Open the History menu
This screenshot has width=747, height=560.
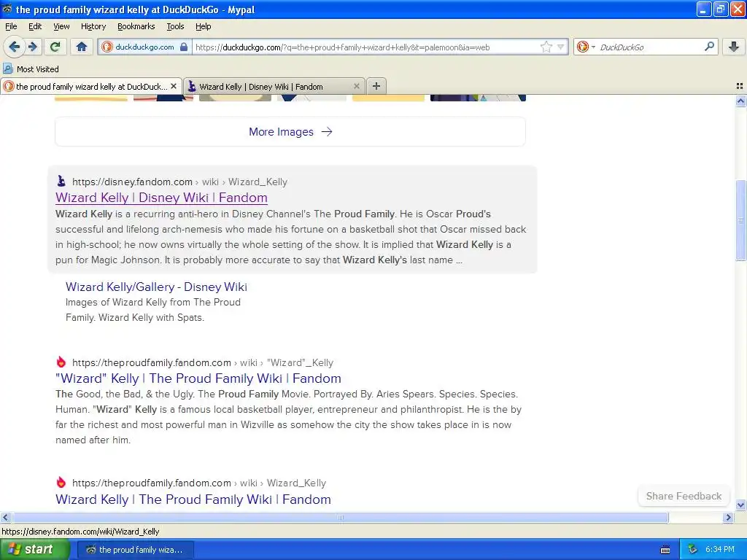click(93, 26)
